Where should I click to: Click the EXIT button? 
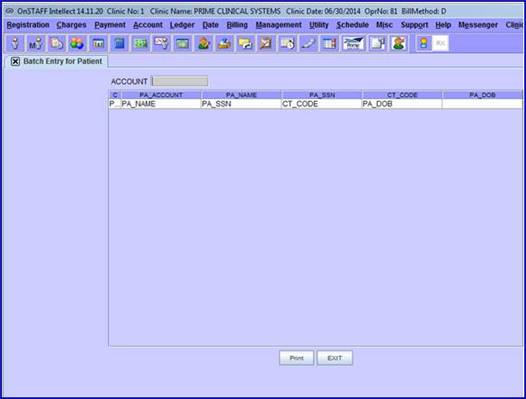(335, 358)
